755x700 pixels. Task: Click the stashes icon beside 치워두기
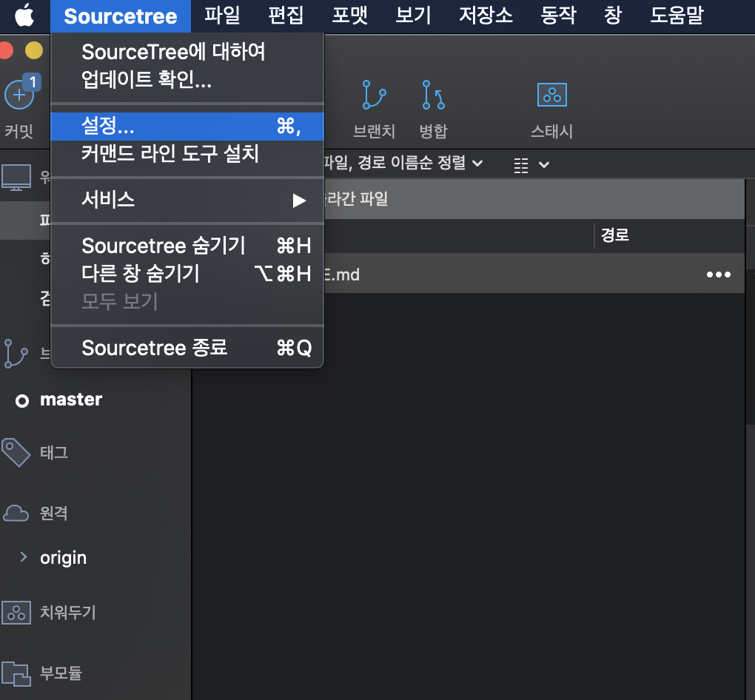pyautogui.click(x=16, y=613)
